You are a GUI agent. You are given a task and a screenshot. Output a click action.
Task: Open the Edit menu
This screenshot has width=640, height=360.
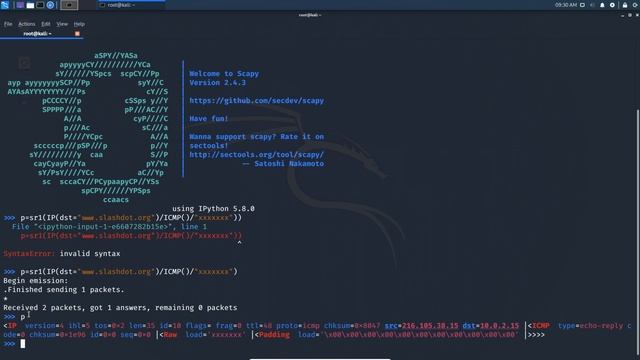click(46, 24)
